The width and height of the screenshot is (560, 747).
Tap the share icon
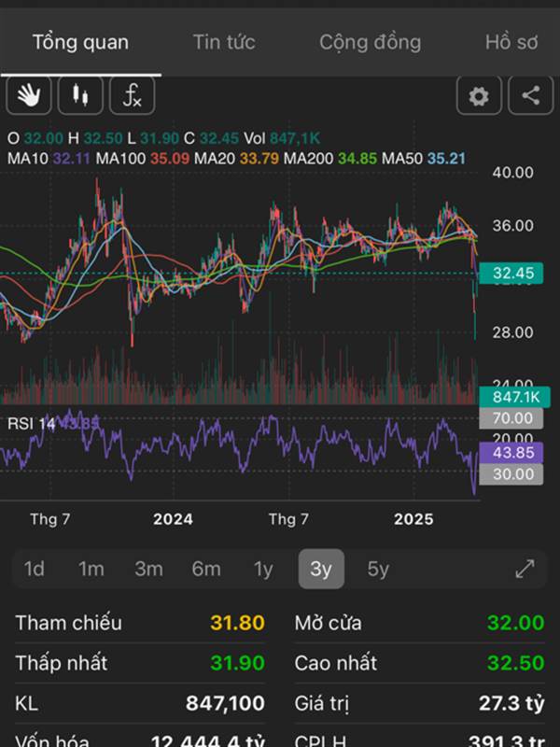pyautogui.click(x=530, y=95)
